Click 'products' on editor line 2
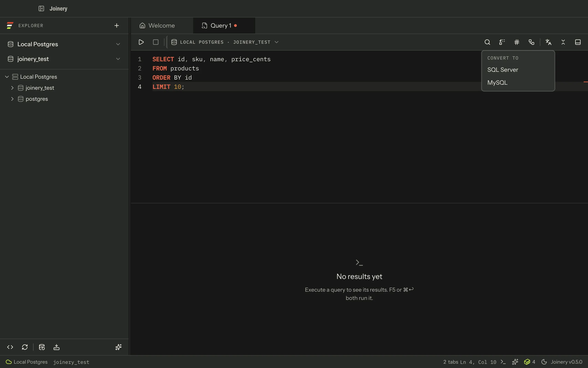Screen dimensions: 588x368 (x=185, y=69)
